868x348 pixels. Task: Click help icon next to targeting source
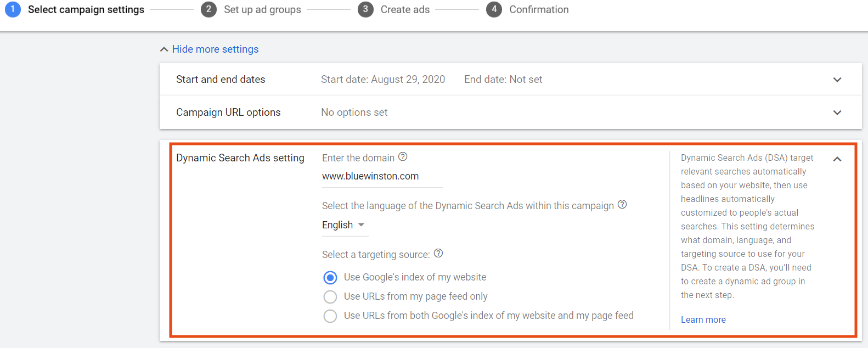click(438, 254)
